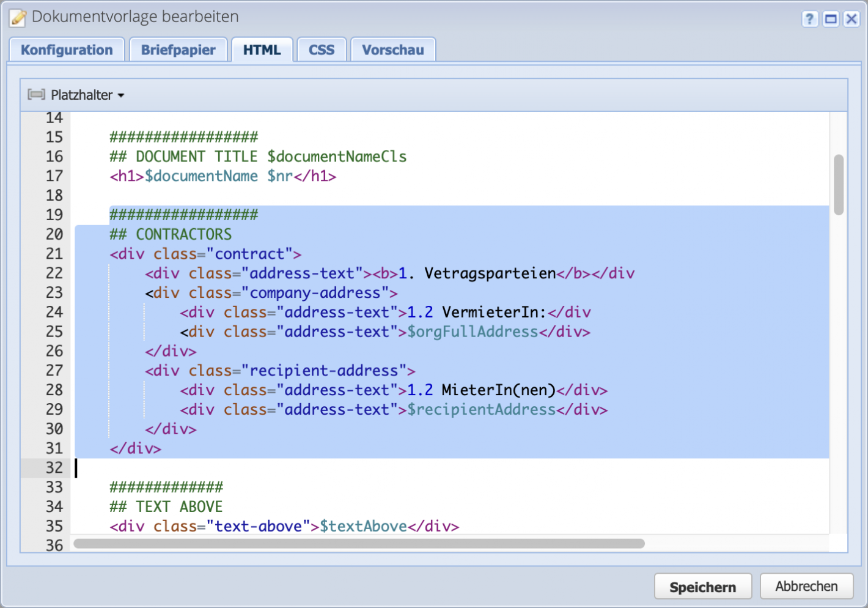Save with the Speichern button
The image size is (868, 608).
click(703, 587)
